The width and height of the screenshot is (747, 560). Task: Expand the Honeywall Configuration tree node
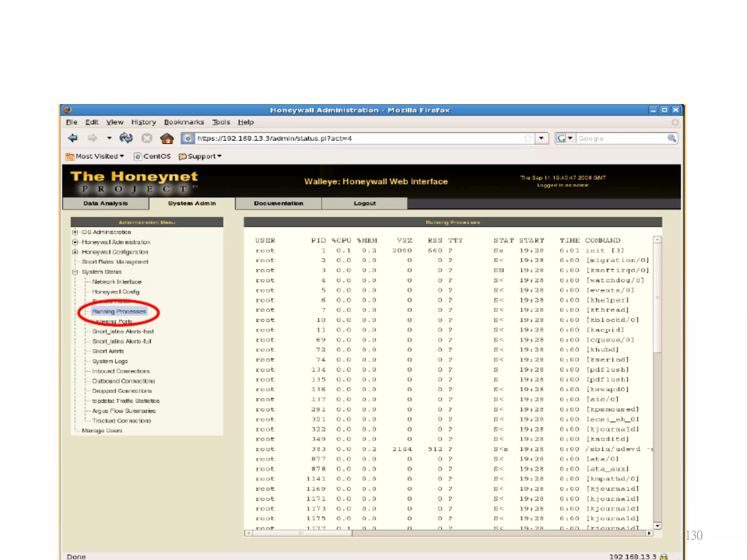(x=75, y=252)
